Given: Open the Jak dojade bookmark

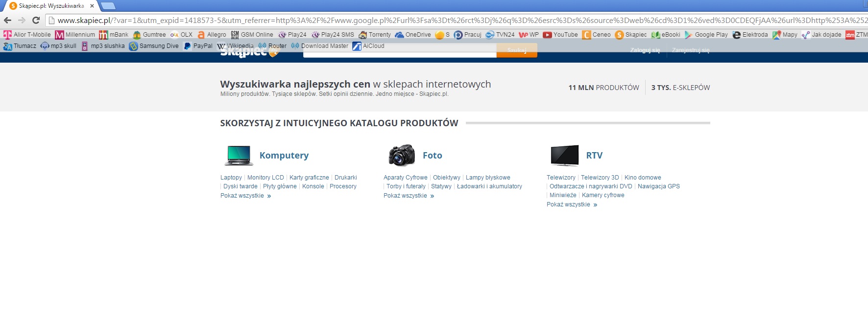Looking at the screenshot, I should point(821,35).
